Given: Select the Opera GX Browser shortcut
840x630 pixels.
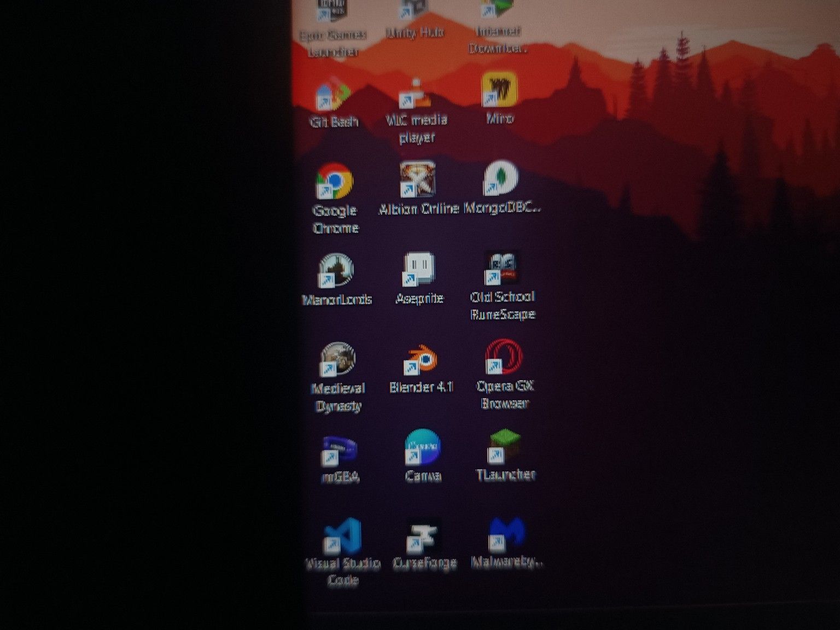Looking at the screenshot, I should pos(505,375).
